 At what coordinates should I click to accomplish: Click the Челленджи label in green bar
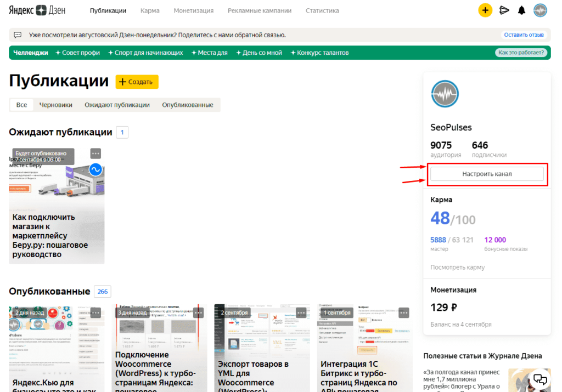pos(31,53)
